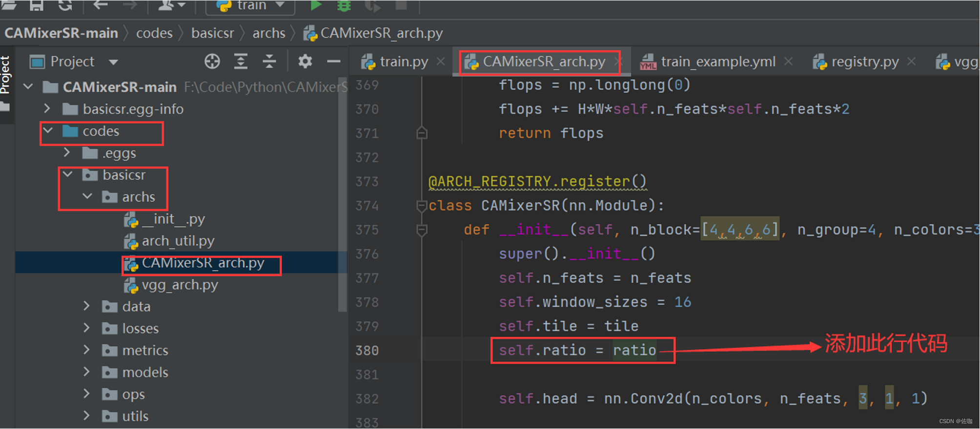Collapse the codes folder
Screen dimensions: 980x429
tap(48, 130)
